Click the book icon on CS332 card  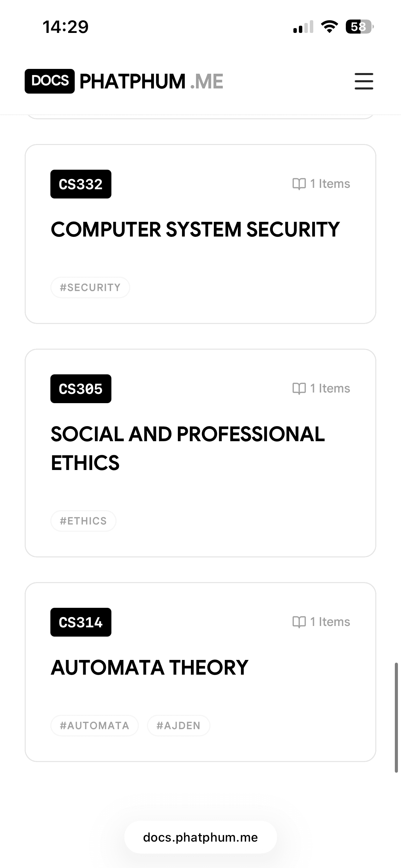point(299,184)
